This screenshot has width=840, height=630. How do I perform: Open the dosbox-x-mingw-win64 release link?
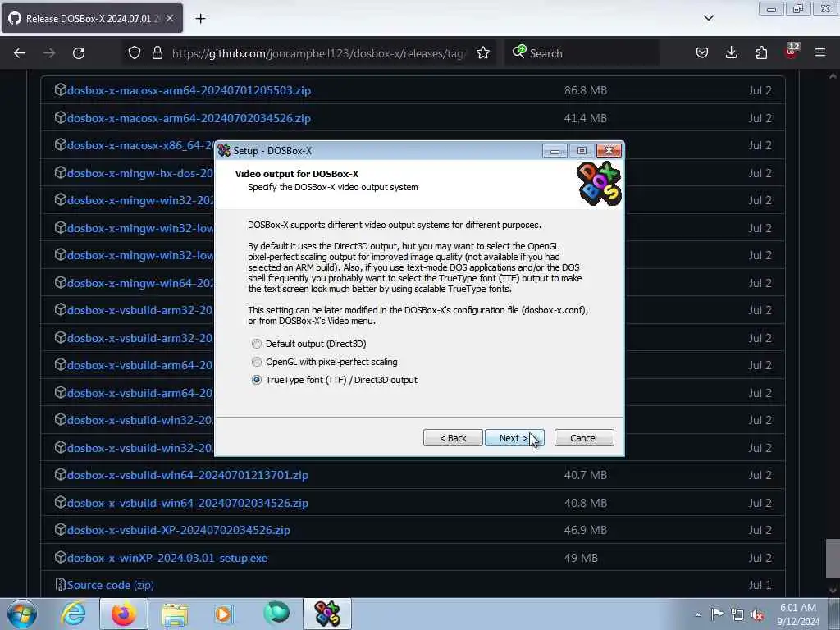[140, 283]
